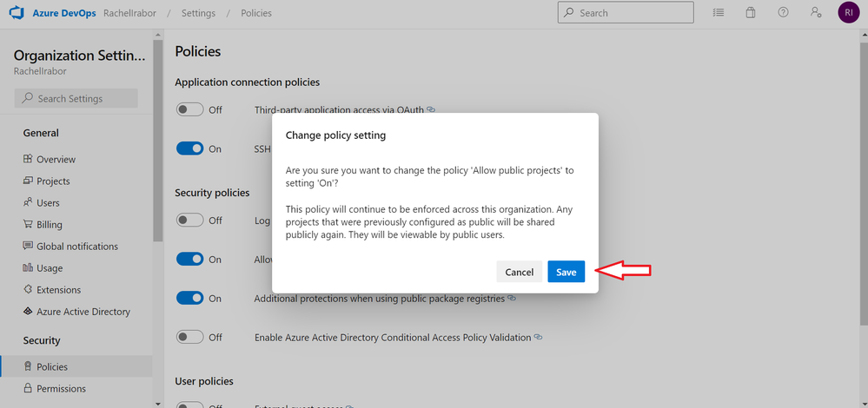
Task: Click link icon beside Third-party application access via OAuth
Action: pyautogui.click(x=431, y=109)
